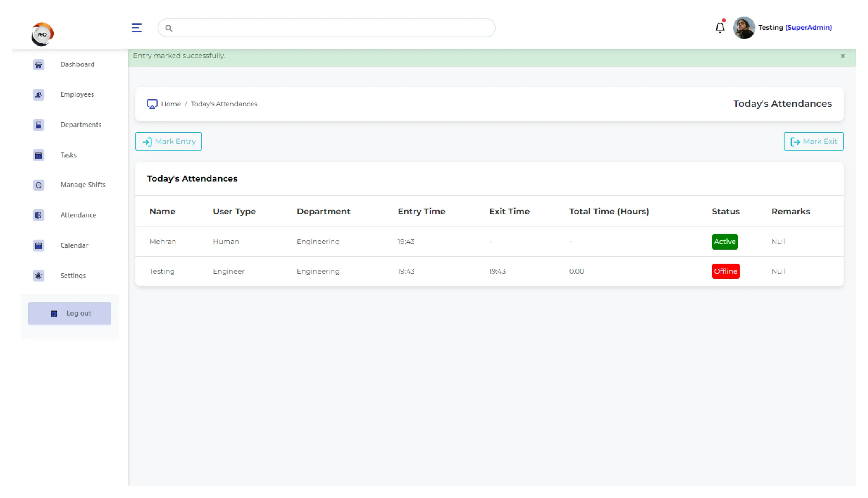Open the Tasks menu item

click(x=68, y=155)
